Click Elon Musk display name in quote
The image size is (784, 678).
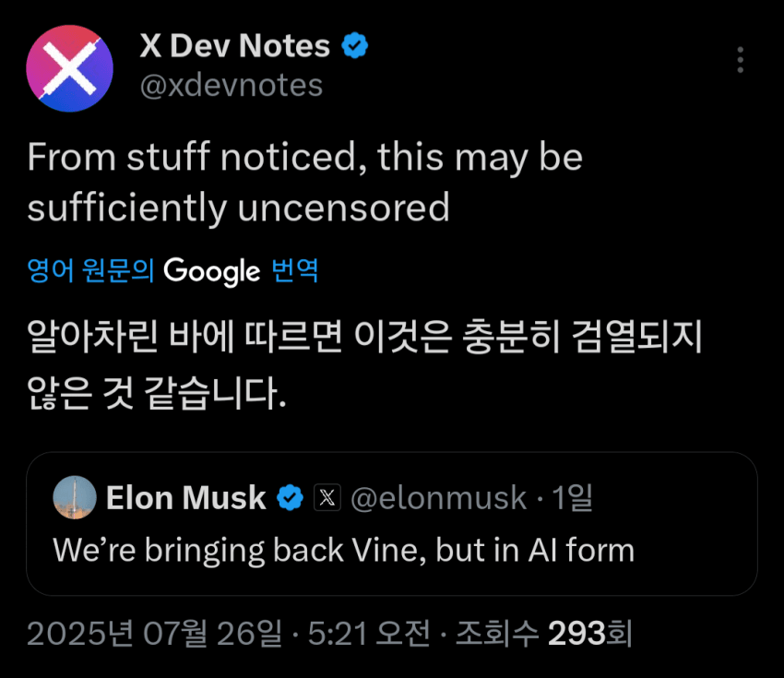coord(186,498)
